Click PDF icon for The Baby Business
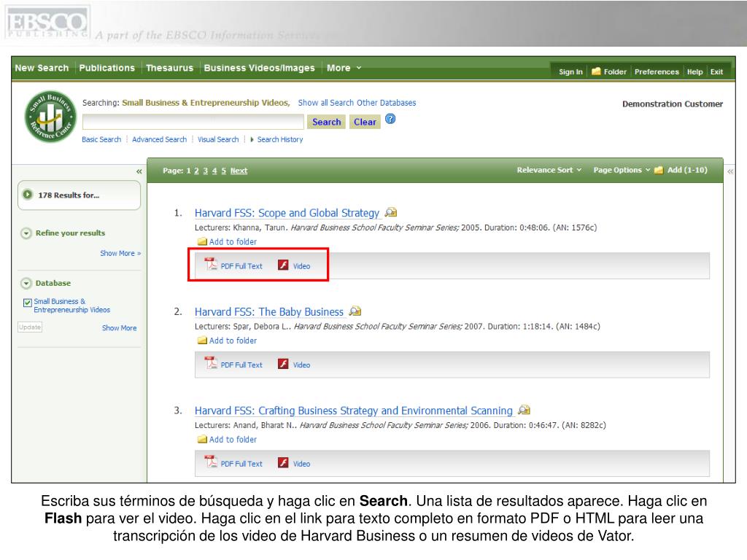The height and width of the screenshot is (560, 747). click(211, 363)
